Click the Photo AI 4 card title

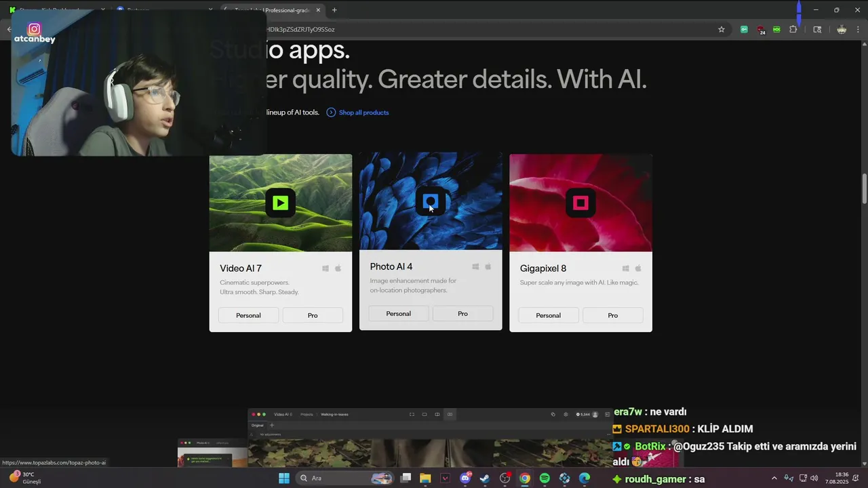pos(391,266)
